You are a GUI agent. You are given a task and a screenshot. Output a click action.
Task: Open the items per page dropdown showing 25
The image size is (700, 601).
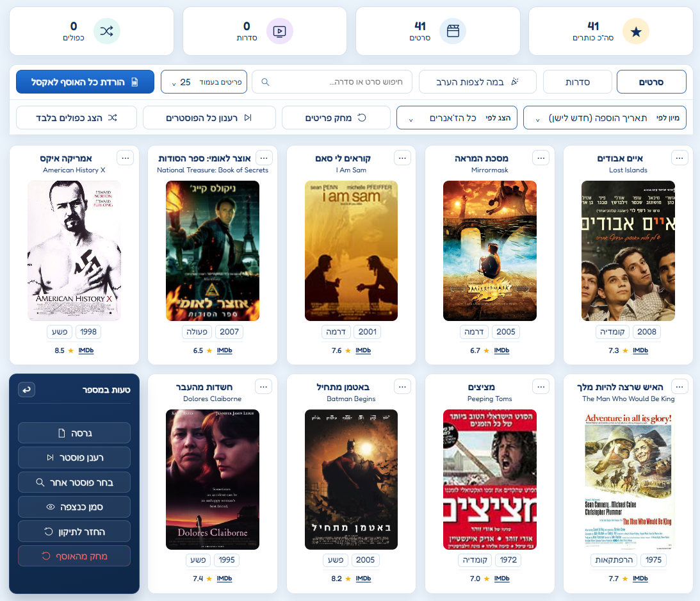pos(204,82)
